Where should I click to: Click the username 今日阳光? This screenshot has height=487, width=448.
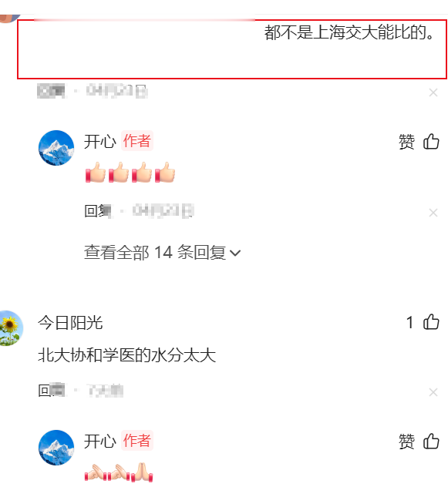point(70,323)
